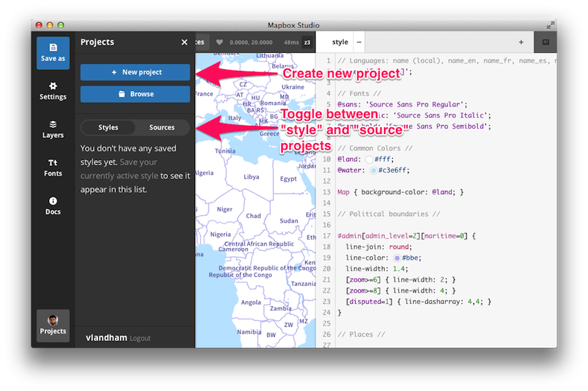Click the vlandham username
The image size is (588, 391).
click(x=106, y=337)
